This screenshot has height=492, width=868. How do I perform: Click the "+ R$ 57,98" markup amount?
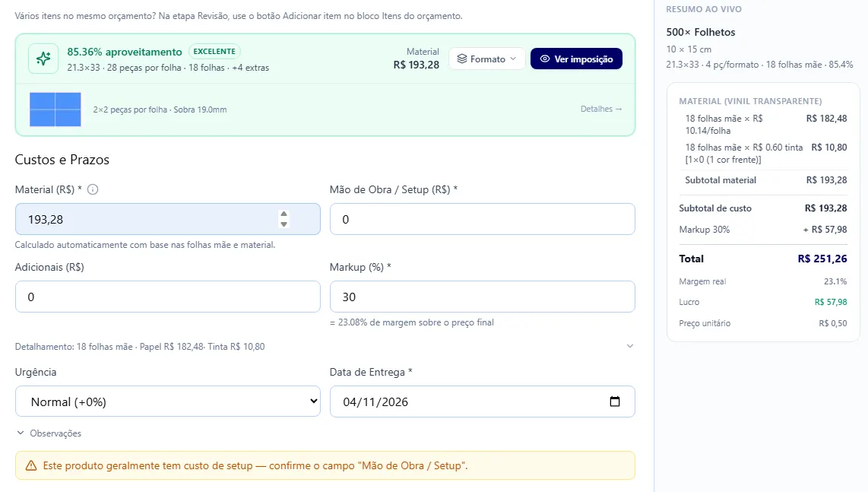[825, 230]
